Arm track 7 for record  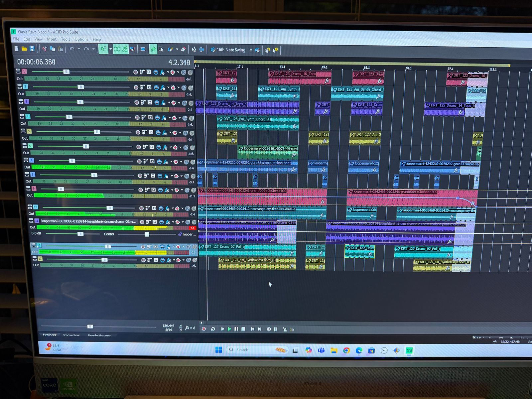139,161
